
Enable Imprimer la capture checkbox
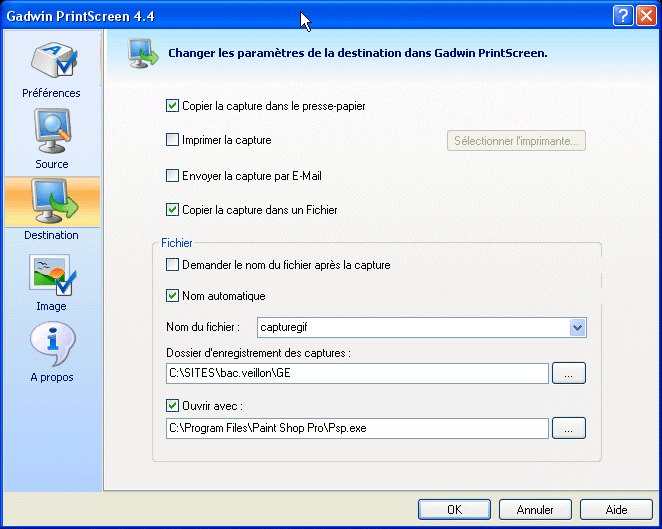172,140
